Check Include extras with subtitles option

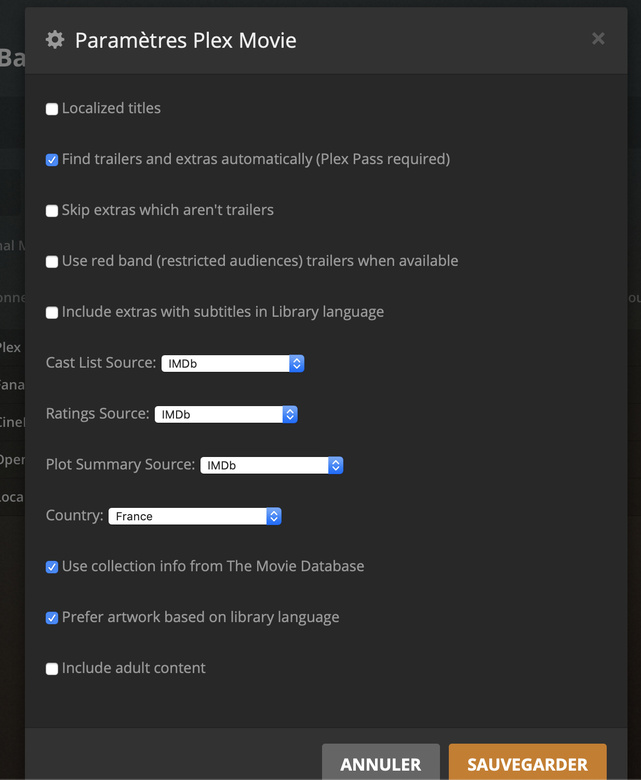coord(52,313)
